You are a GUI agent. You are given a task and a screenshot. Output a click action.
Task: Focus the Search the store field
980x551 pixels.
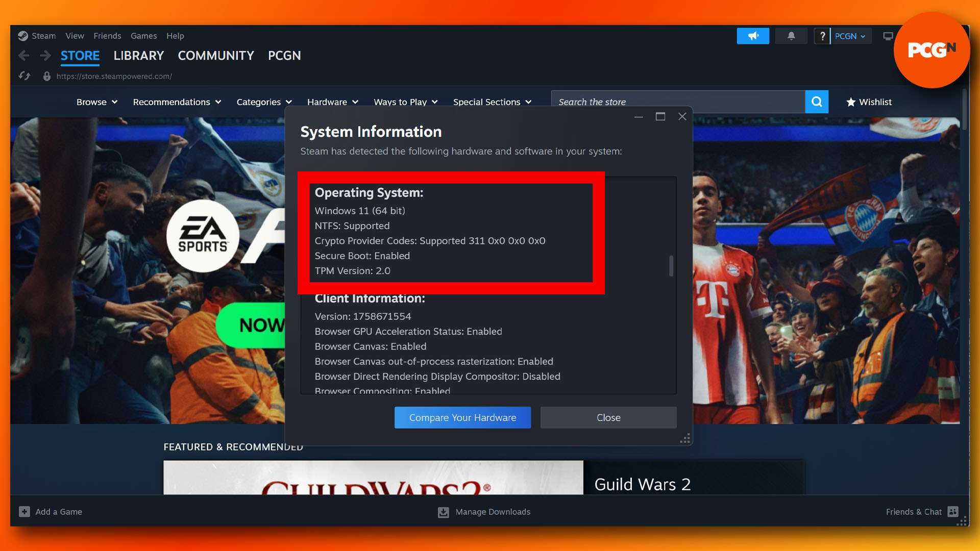click(x=678, y=102)
